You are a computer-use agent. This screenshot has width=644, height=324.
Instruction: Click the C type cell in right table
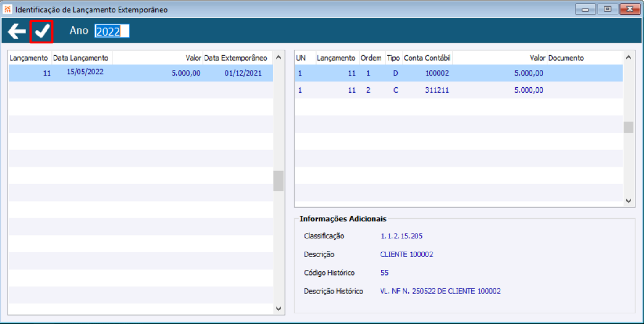[396, 90]
